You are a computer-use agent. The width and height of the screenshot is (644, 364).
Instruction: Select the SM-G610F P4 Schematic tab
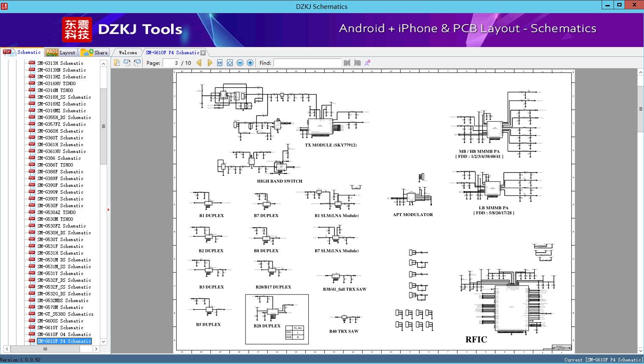(172, 53)
